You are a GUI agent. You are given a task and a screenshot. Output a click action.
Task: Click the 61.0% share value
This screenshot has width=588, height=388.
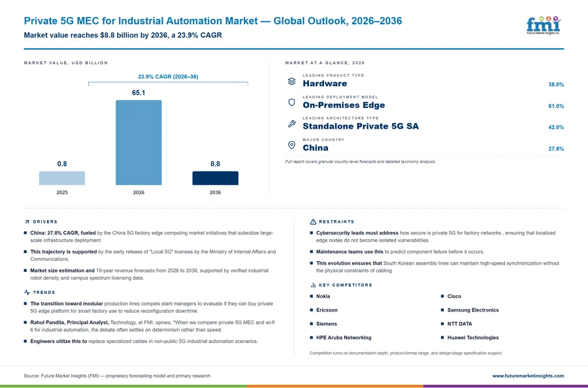coord(556,106)
